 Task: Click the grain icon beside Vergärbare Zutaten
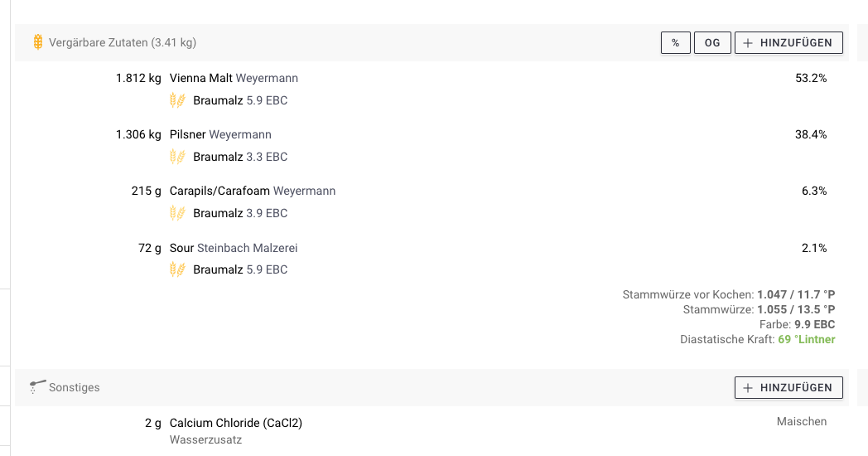click(38, 42)
